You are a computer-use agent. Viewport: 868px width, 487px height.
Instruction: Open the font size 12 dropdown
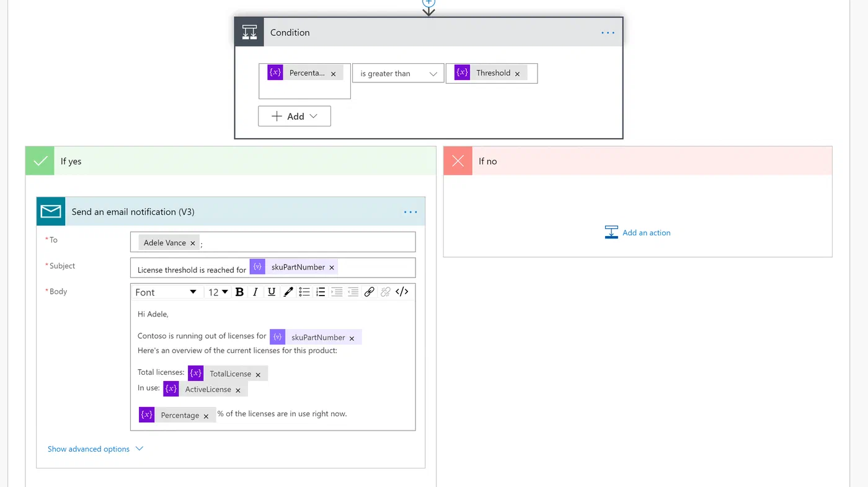[x=218, y=292]
